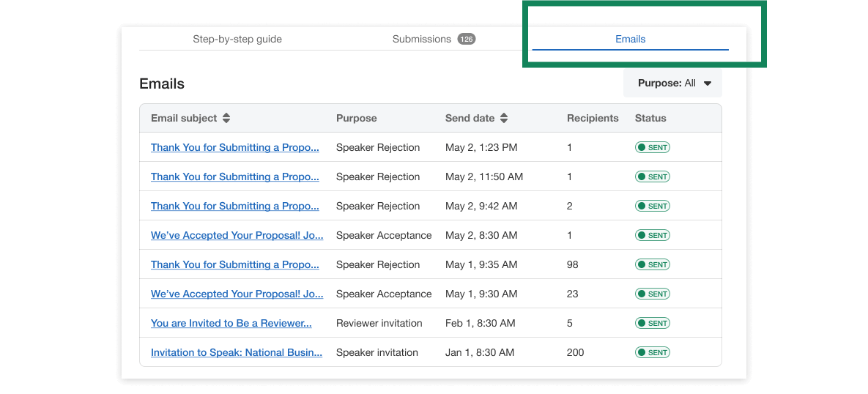Viewport: 868px width, 394px height.
Task: Click the Purpose dropdown caret arrow
Action: (x=708, y=83)
